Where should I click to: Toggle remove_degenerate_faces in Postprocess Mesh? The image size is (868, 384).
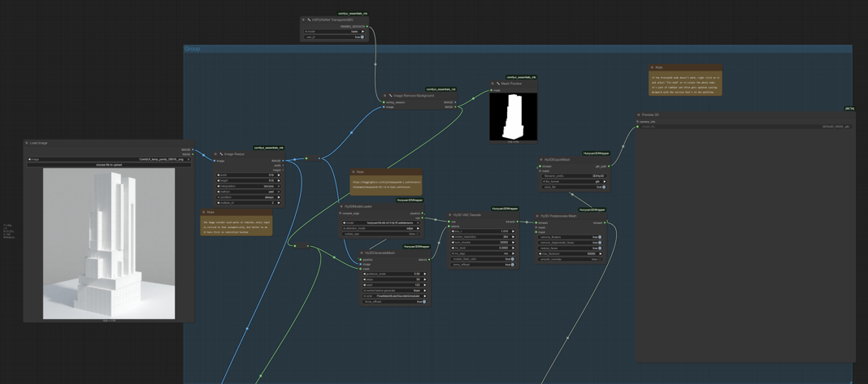pyautogui.click(x=571, y=243)
